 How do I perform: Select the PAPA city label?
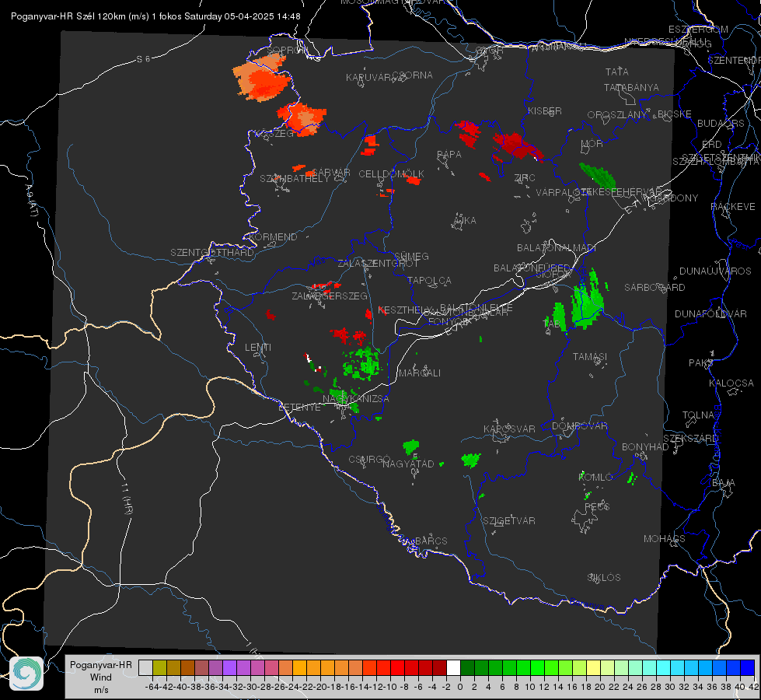click(x=449, y=154)
